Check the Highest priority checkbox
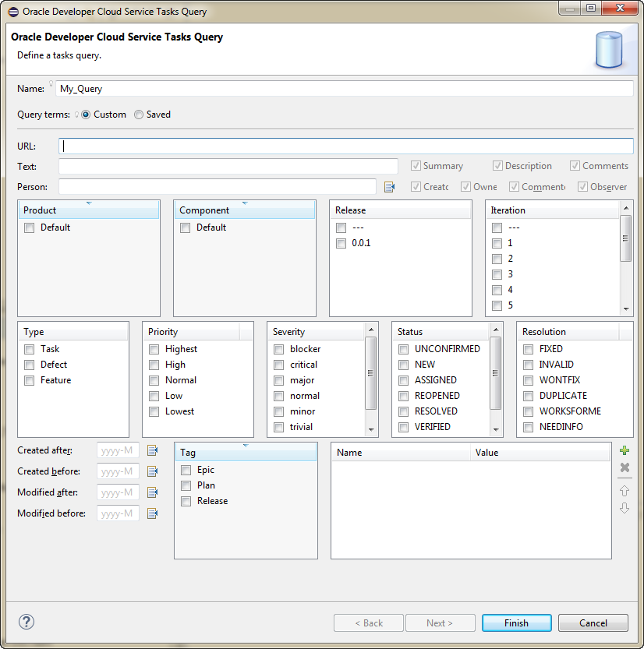Image resolution: width=644 pixels, height=649 pixels. tap(154, 349)
